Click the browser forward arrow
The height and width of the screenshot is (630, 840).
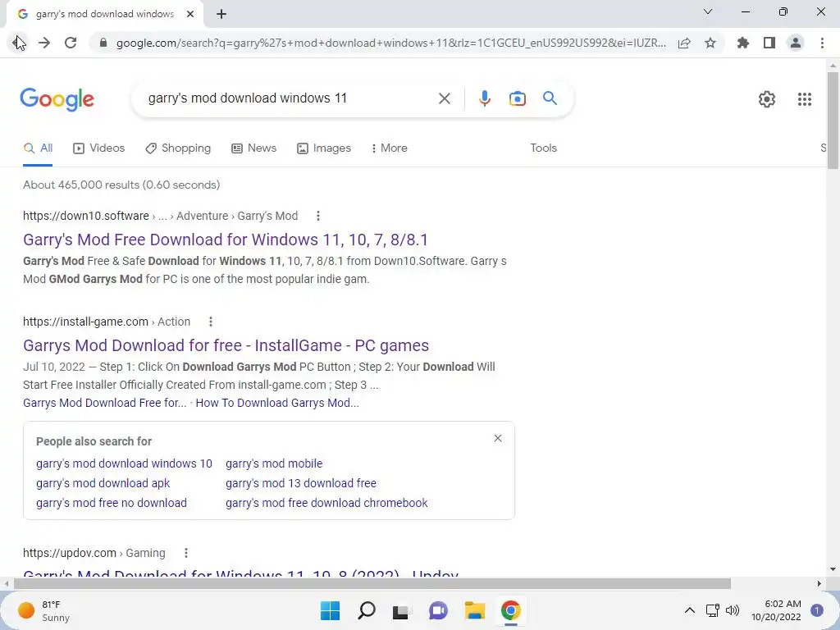[44, 43]
